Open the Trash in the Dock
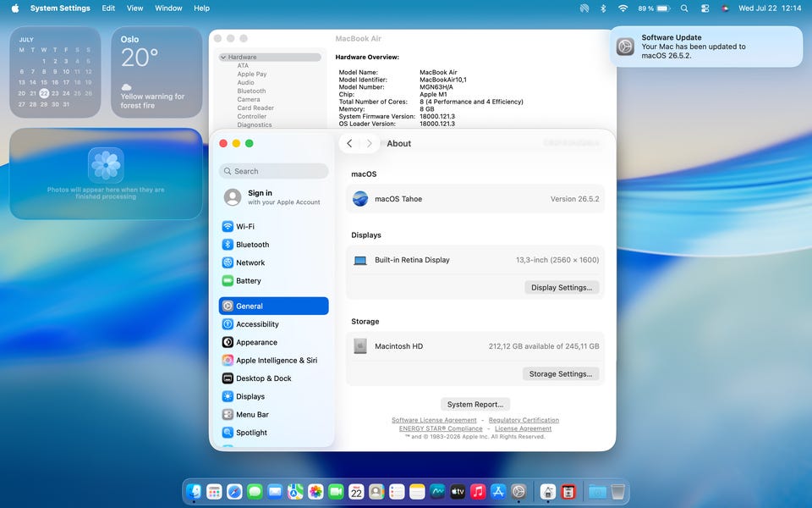This screenshot has width=812, height=508. pos(617,491)
